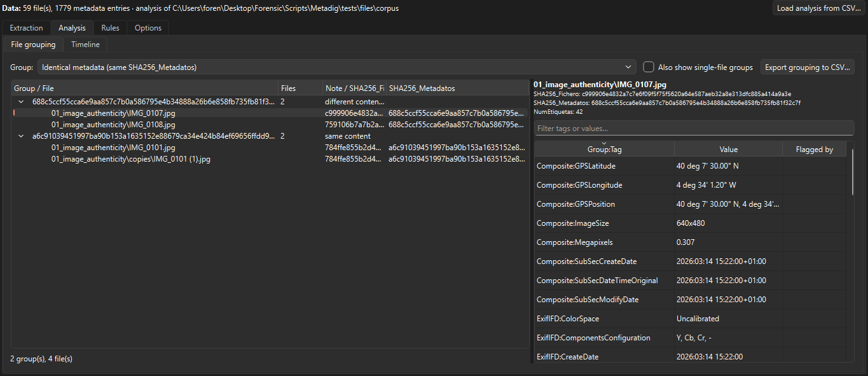Collapse the a6c91039451997 group chevron
The width and height of the screenshot is (868, 376).
21,136
